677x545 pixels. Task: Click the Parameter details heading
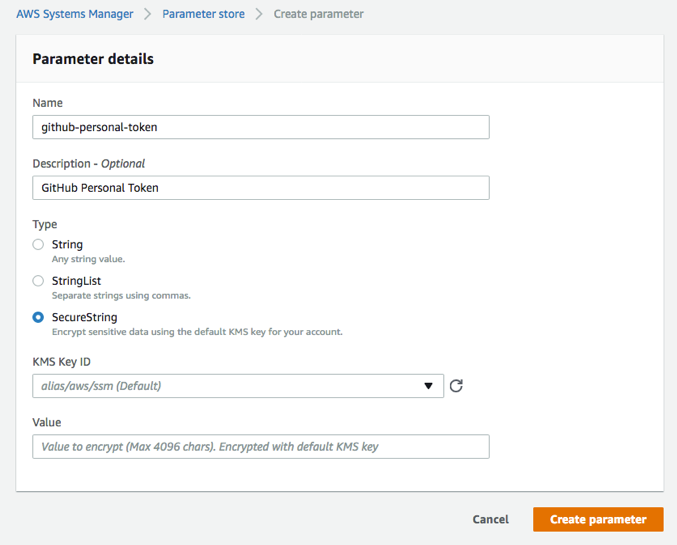pyautogui.click(x=93, y=59)
